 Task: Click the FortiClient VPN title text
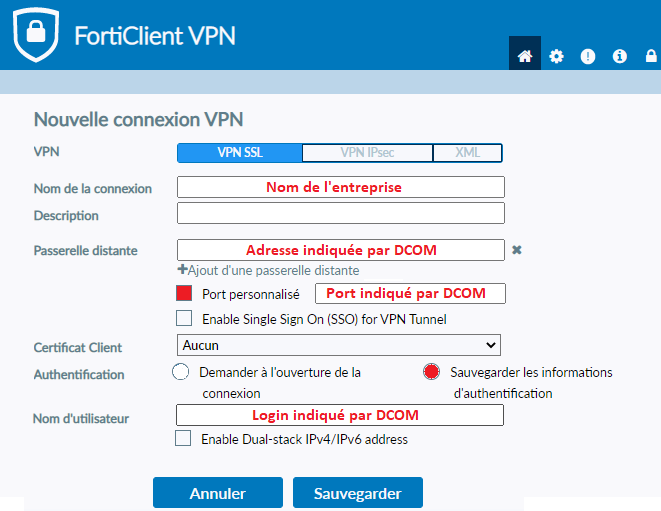pos(155,36)
